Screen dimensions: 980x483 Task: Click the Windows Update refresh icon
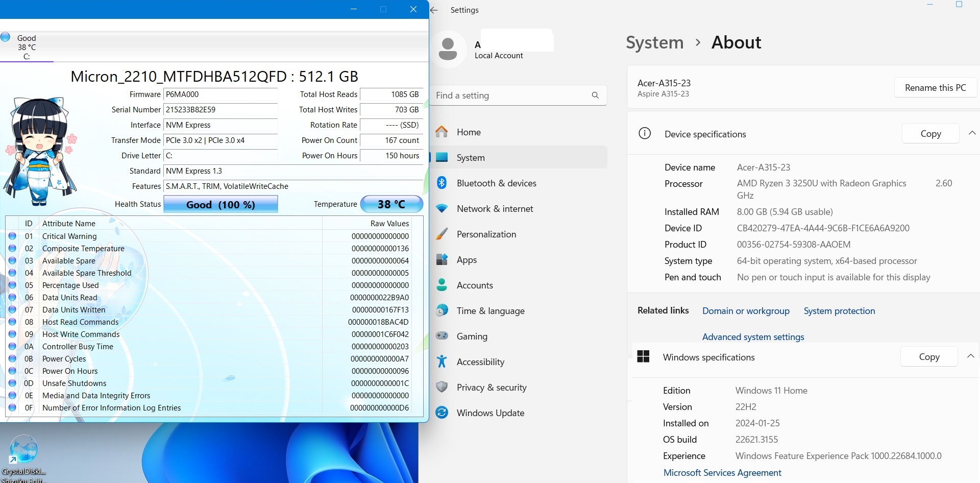click(442, 413)
